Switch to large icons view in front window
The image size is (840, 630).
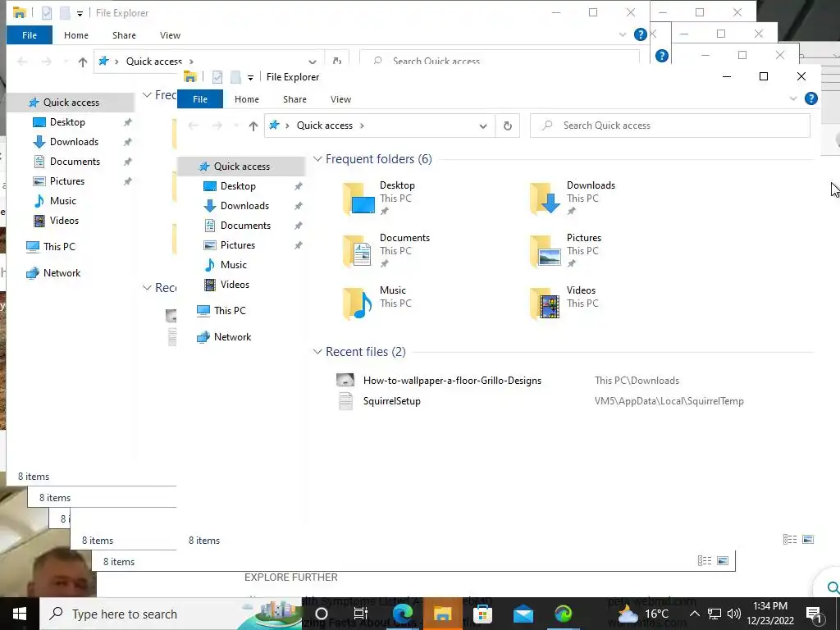808,540
